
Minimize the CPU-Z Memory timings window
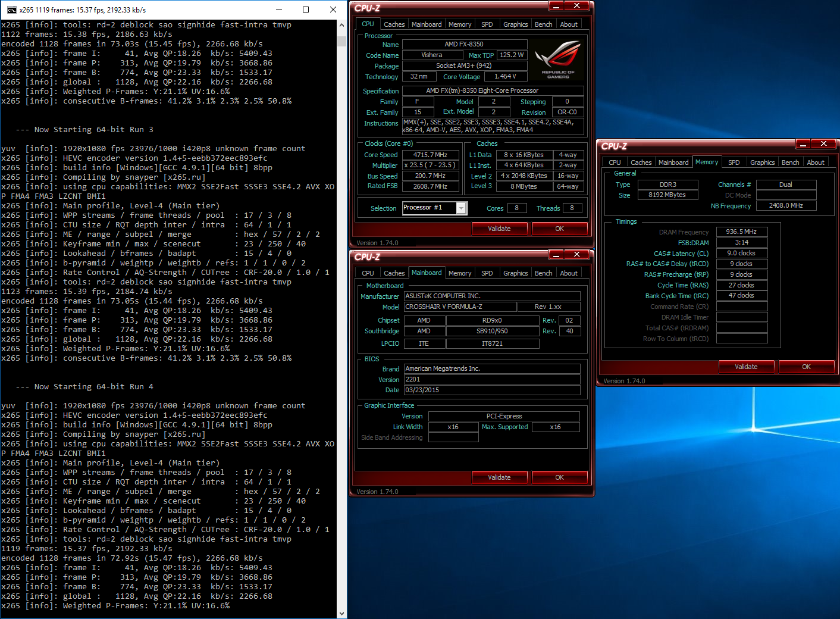click(x=803, y=144)
